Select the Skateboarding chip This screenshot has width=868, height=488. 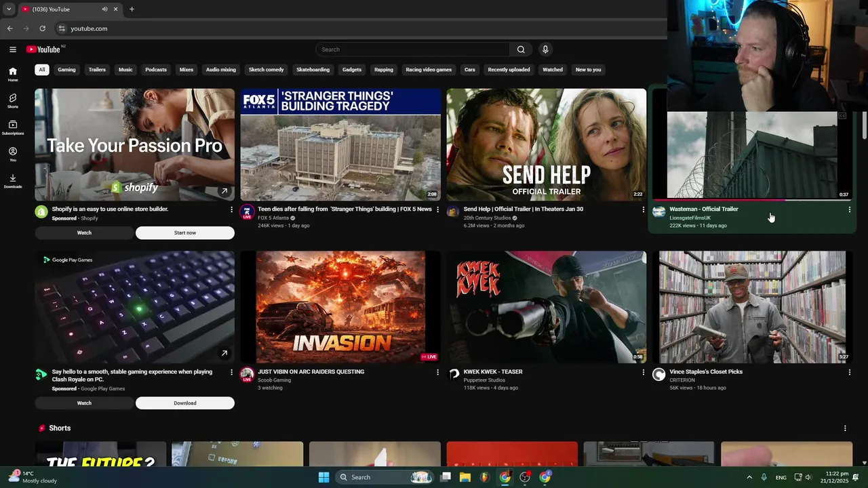click(x=313, y=69)
